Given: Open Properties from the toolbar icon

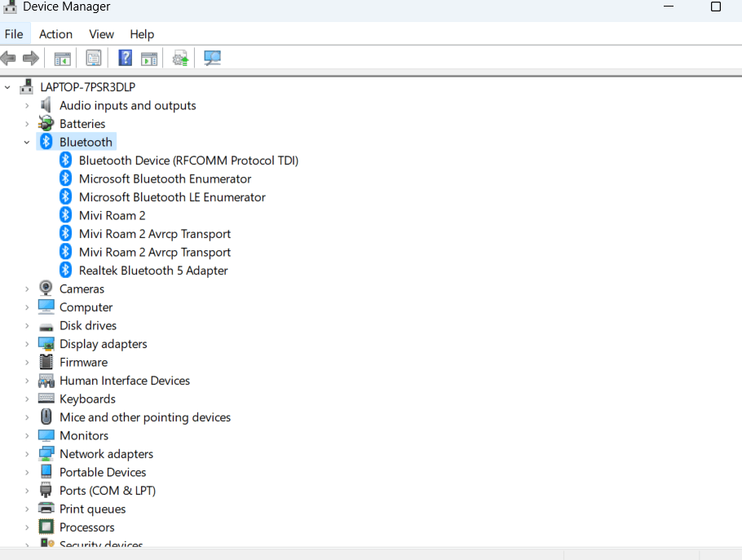Looking at the screenshot, I should click(x=93, y=57).
